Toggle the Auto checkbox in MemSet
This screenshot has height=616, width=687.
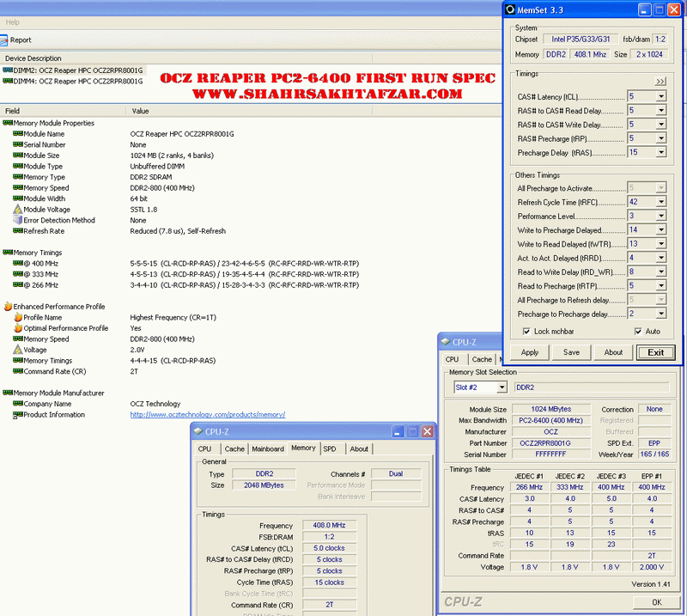point(638,332)
